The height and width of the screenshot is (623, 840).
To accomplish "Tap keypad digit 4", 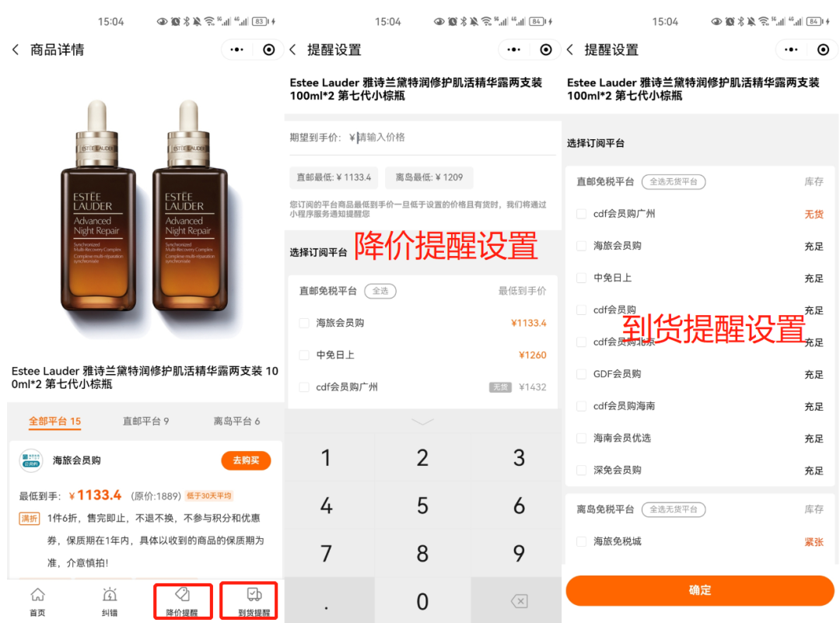I will point(326,506).
